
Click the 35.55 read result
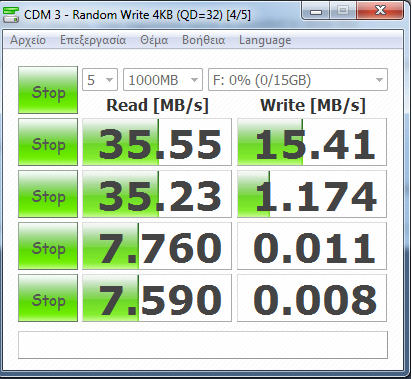click(x=157, y=142)
